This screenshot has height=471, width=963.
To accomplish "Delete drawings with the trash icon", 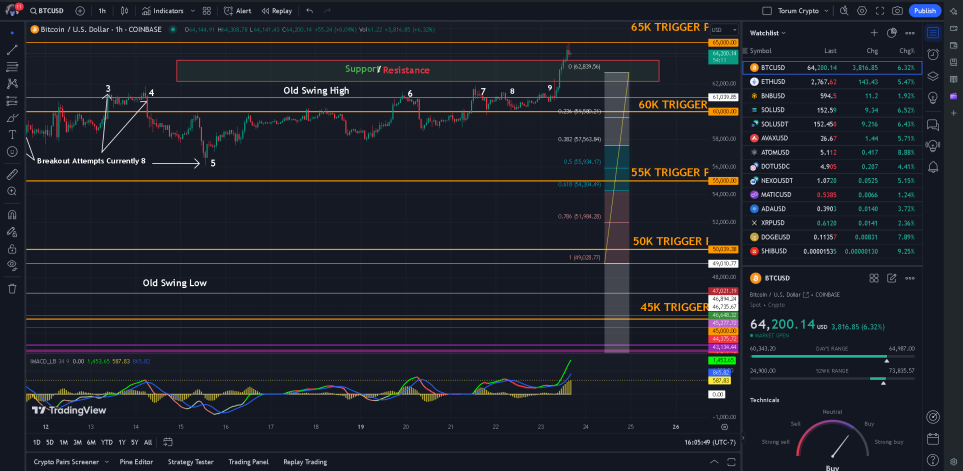I will (x=12, y=289).
